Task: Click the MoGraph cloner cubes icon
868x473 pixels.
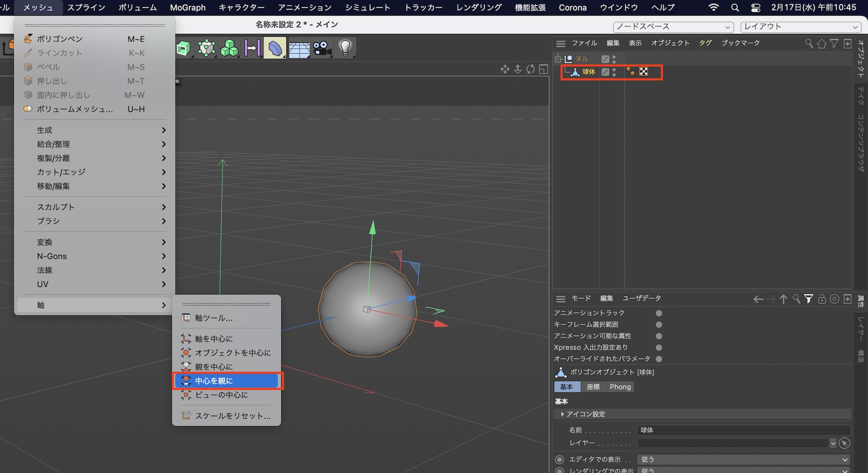Action: click(x=229, y=48)
